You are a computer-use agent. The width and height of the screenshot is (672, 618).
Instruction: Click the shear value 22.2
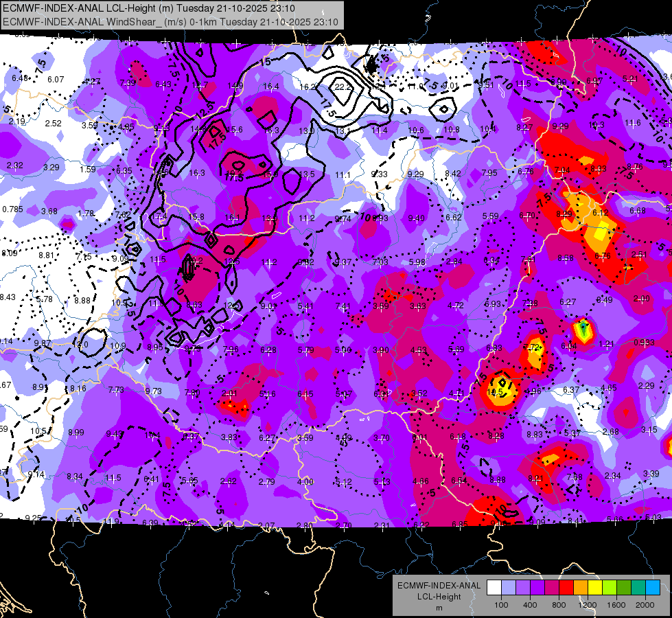coord(343,87)
